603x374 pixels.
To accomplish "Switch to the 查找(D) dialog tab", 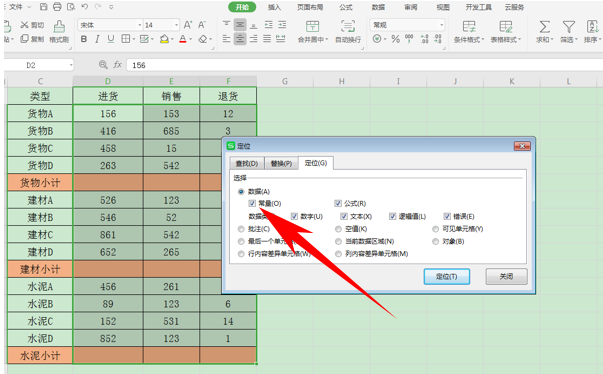I will pyautogui.click(x=247, y=163).
